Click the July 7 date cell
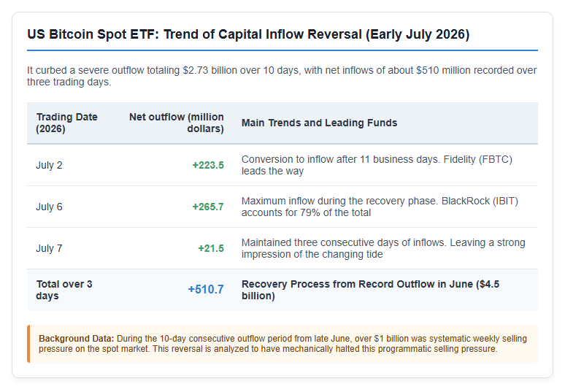 coord(49,248)
